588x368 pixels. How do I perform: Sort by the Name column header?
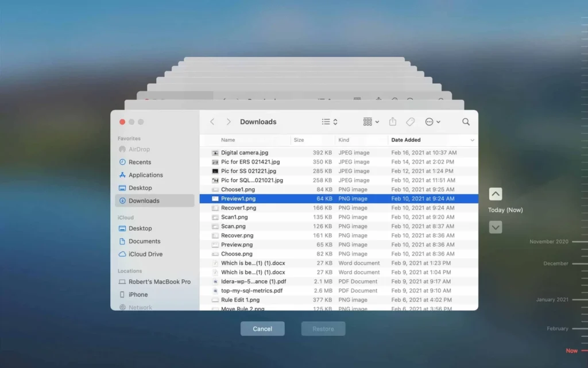pyautogui.click(x=228, y=140)
